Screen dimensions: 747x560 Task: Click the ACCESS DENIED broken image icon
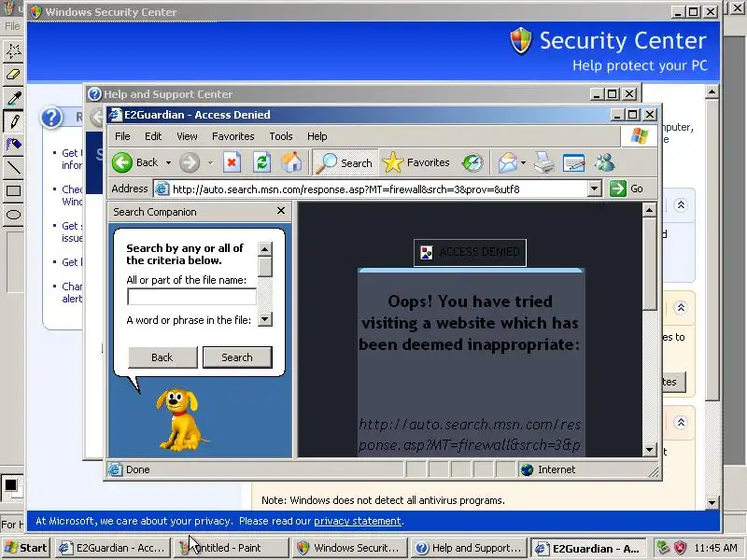click(427, 252)
